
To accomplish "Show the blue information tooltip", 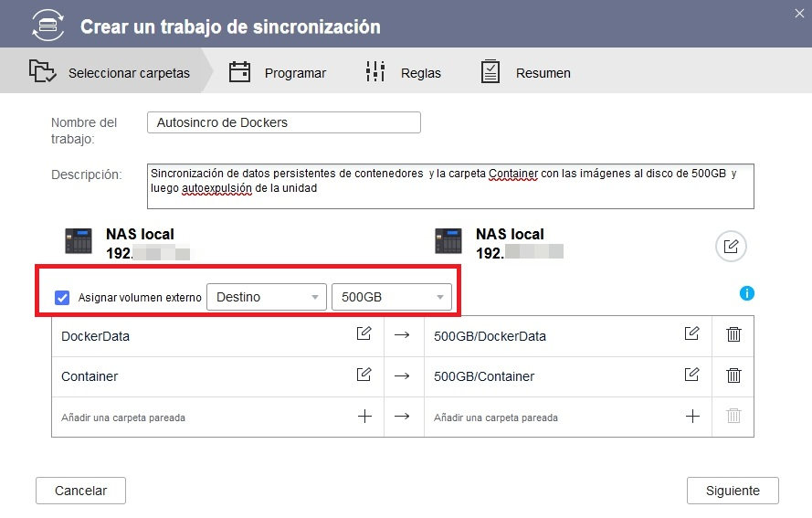I will click(x=747, y=293).
